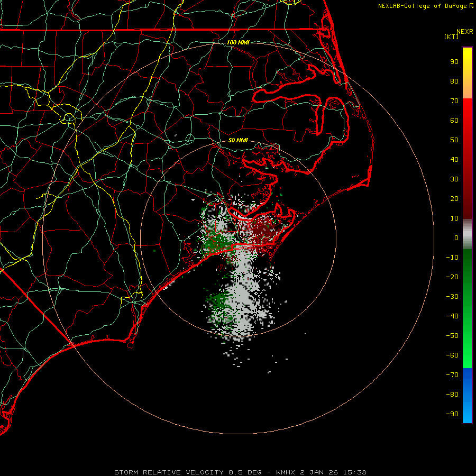Pick the bright red color bar segment

click(467, 109)
